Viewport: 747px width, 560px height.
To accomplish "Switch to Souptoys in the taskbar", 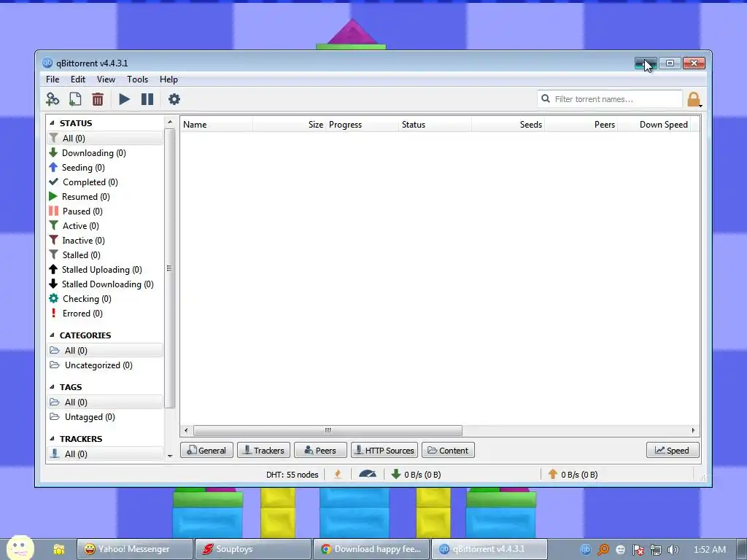I will coord(253,549).
